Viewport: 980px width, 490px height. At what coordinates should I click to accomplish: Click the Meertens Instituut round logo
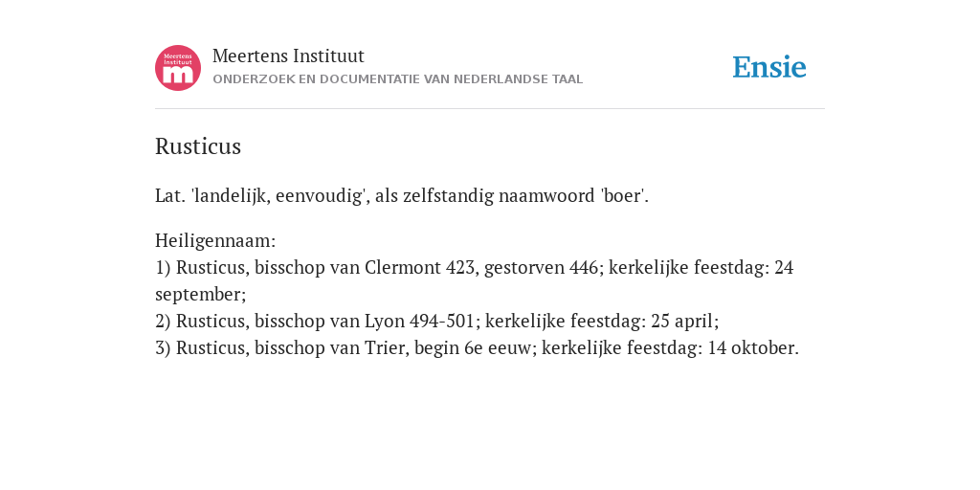[178, 68]
